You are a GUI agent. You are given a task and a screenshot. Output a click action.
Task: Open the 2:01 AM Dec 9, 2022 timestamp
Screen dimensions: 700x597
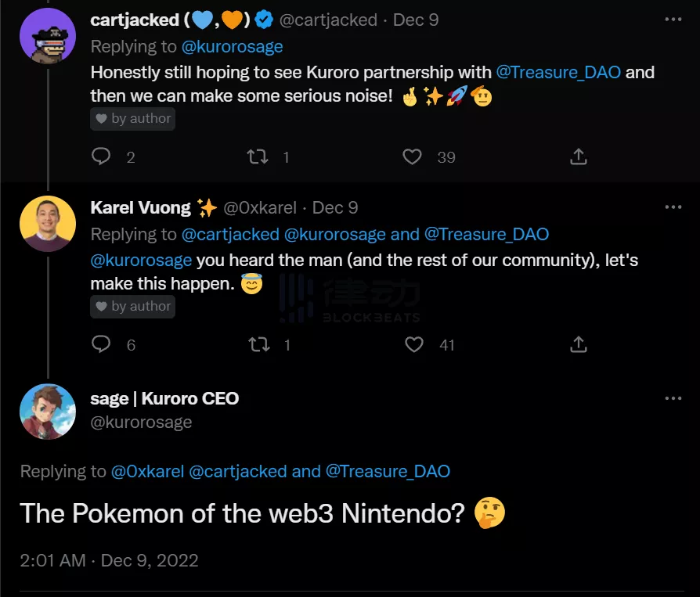(109, 560)
